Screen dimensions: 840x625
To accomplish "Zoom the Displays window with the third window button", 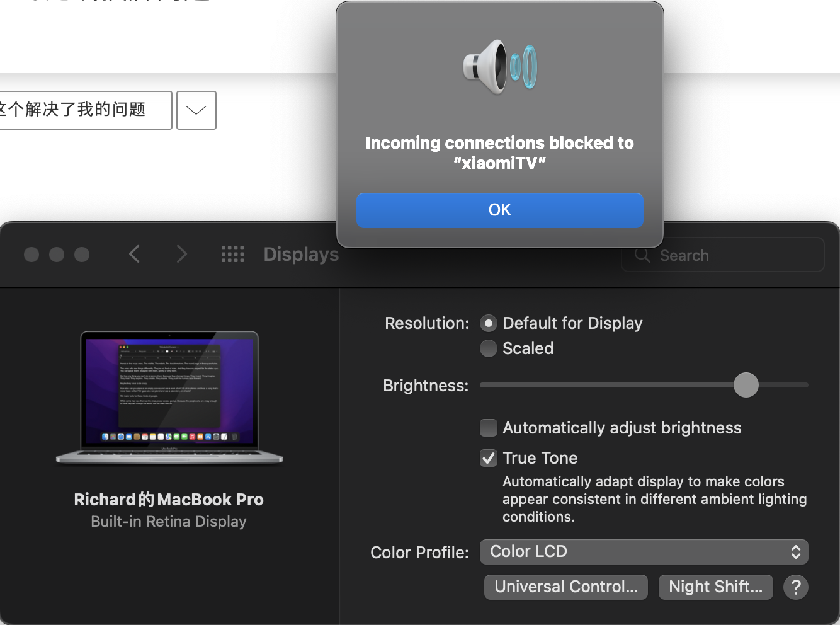I will (82, 255).
